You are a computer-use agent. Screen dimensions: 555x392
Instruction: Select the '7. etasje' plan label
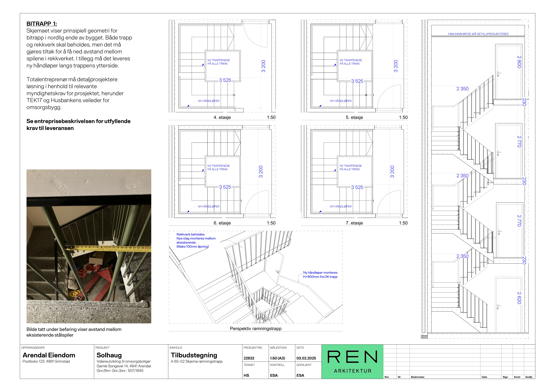[354, 223]
